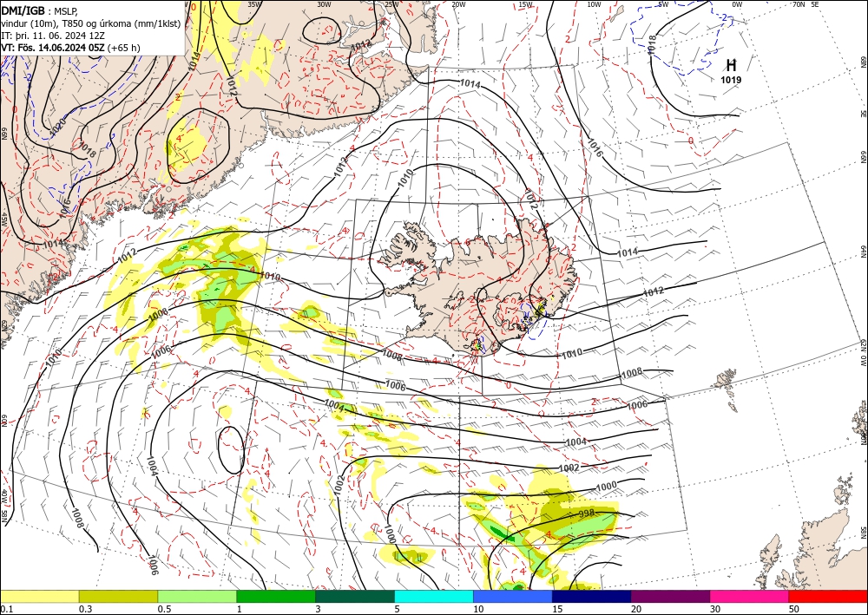This screenshot has width=868, height=615.
Task: Click the 1019 pressure value under H
Action: pos(731,80)
